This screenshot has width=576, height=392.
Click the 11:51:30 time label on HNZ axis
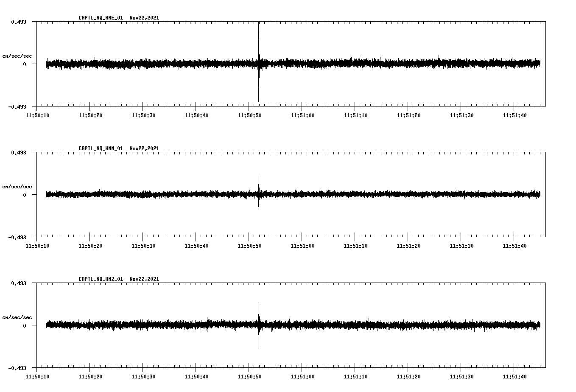(461, 376)
